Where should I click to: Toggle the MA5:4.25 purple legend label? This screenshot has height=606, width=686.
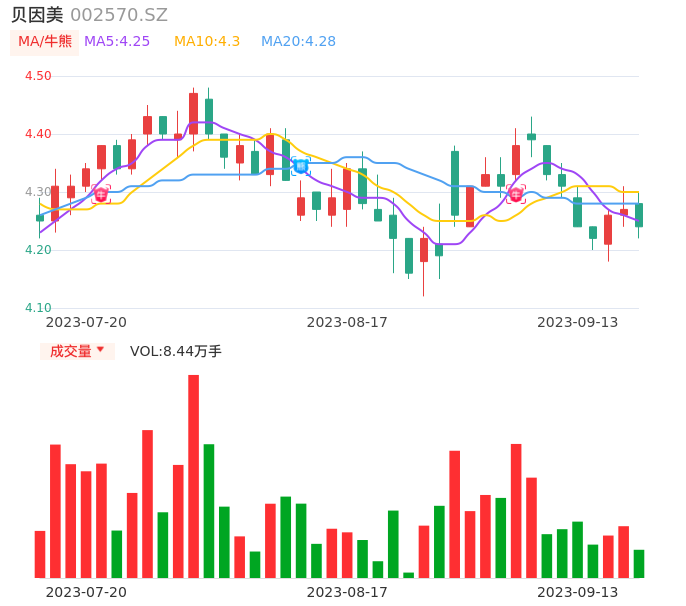117,42
